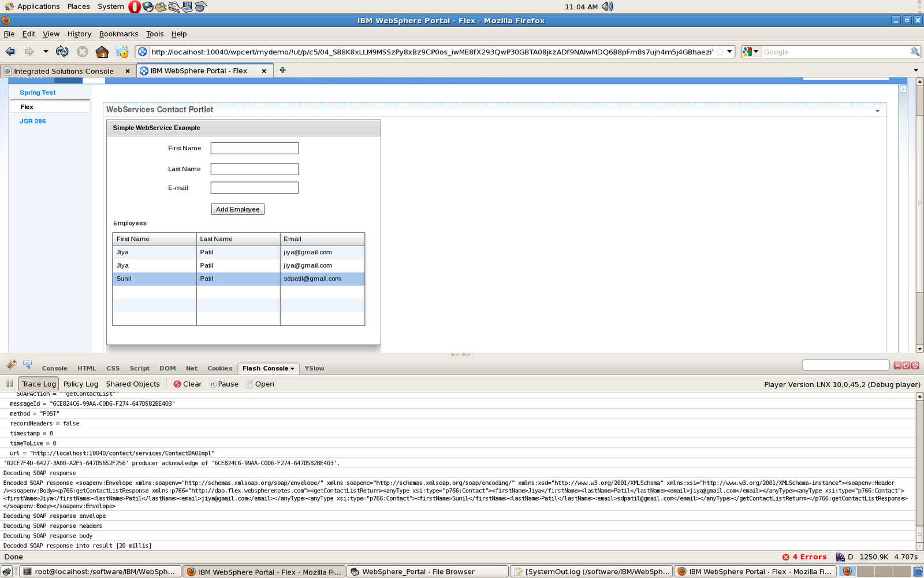Open the Tools menu

click(155, 34)
